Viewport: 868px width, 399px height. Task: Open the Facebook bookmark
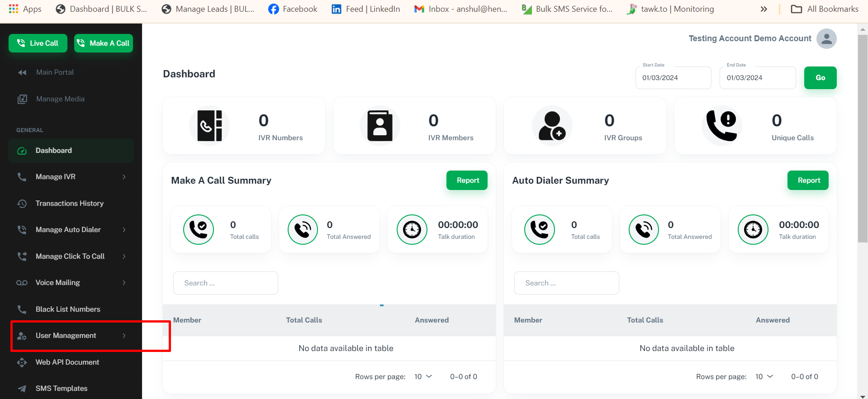pyautogui.click(x=293, y=9)
